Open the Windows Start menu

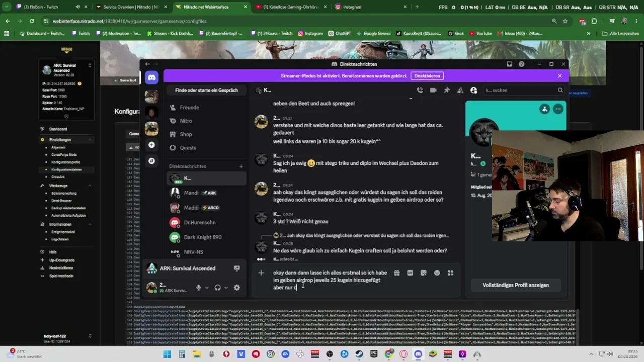(x=167, y=354)
